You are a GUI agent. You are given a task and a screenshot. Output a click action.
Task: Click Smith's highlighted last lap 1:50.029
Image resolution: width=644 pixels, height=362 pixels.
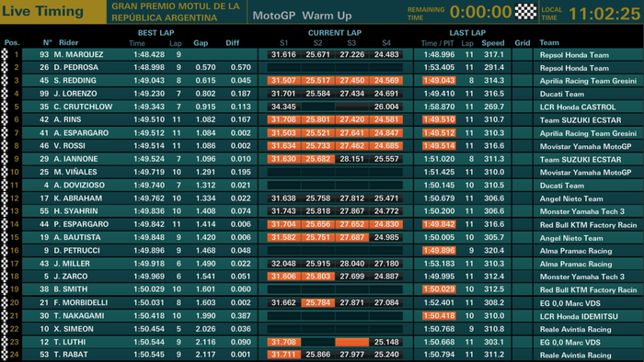pyautogui.click(x=439, y=289)
